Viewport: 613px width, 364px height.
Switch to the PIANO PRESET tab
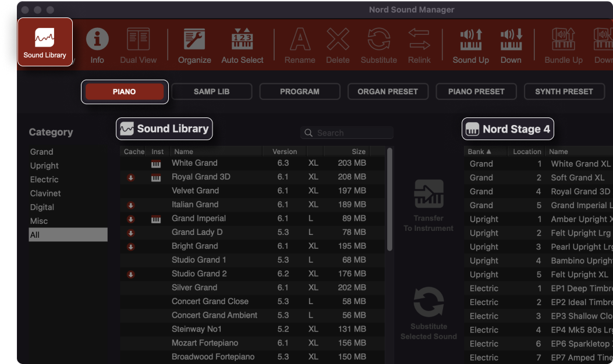coord(476,92)
